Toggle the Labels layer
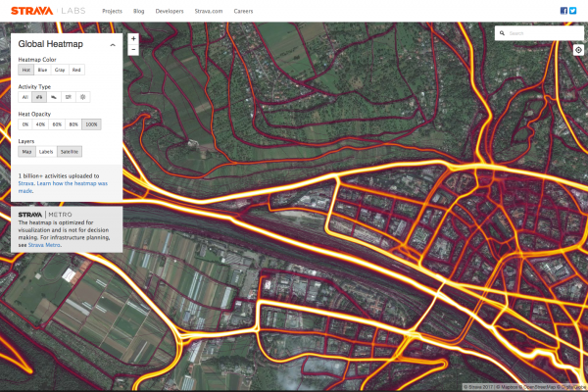This screenshot has width=588, height=392. point(46,152)
